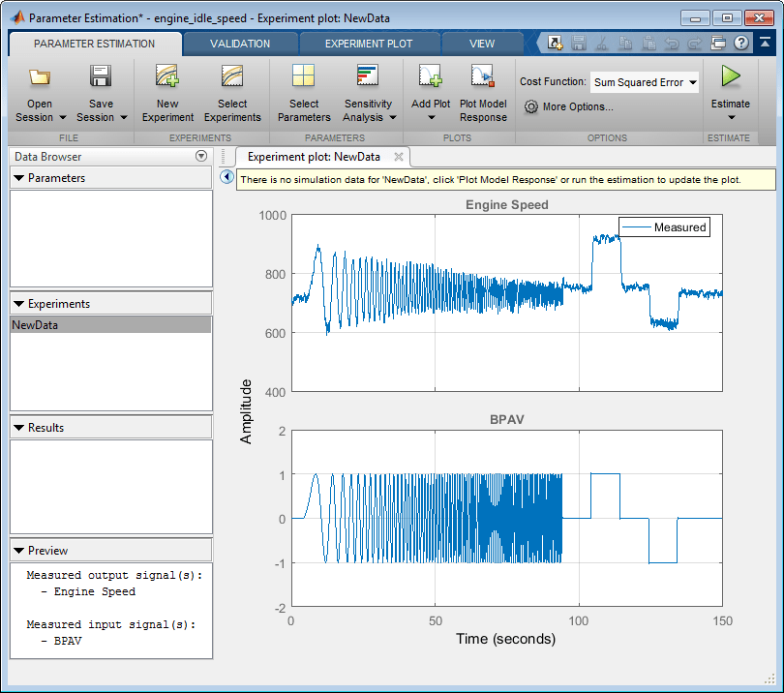Collapse the Experiments section
This screenshot has height=693, width=784.
click(x=18, y=304)
